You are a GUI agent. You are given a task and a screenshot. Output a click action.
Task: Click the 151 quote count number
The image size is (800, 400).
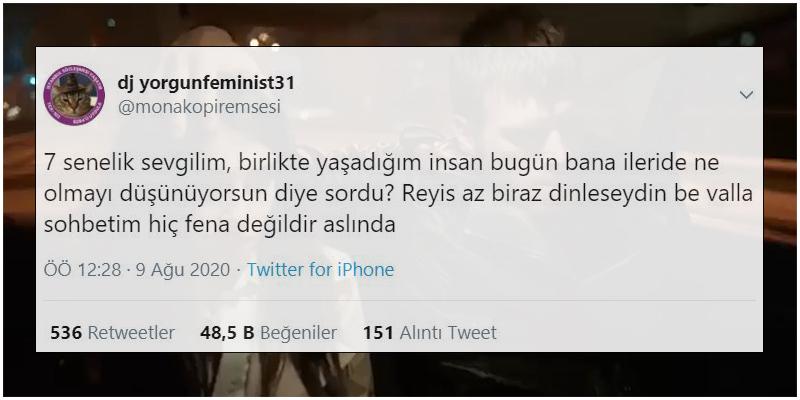[x=378, y=333]
